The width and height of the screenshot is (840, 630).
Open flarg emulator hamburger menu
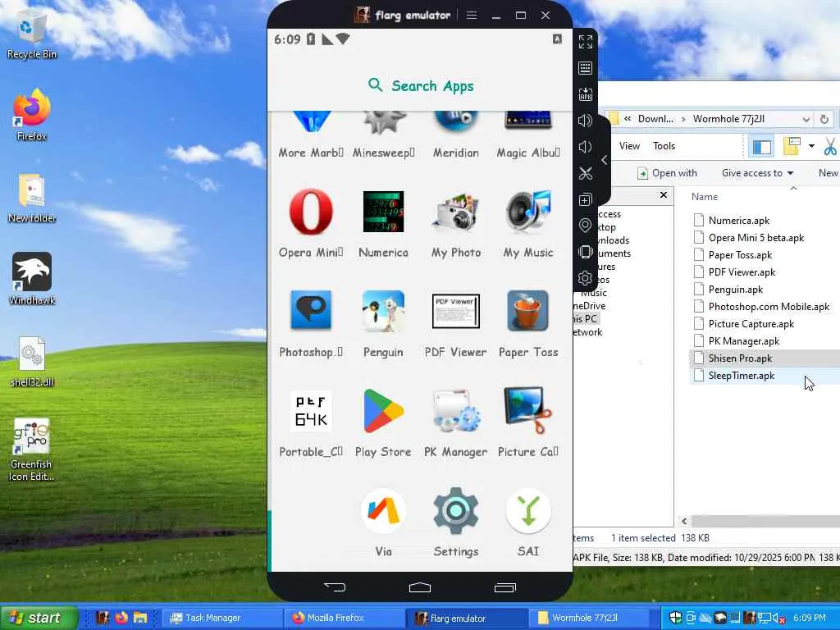pos(472,15)
